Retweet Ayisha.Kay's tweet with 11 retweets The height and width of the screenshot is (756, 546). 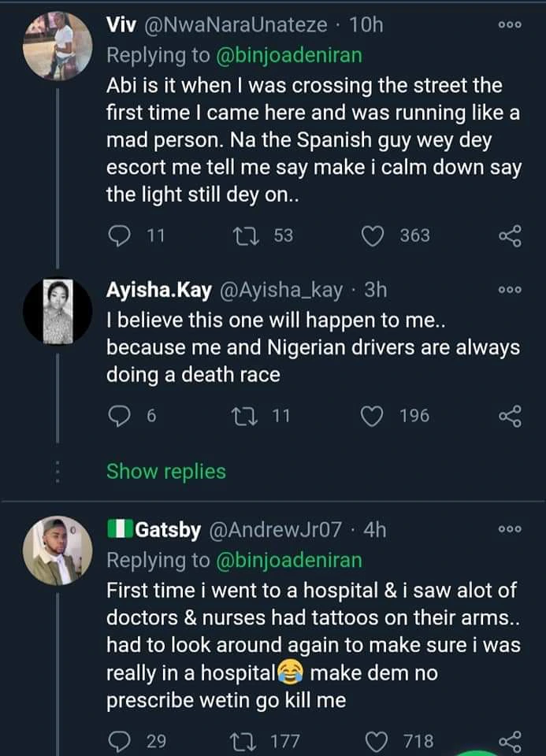255,415
